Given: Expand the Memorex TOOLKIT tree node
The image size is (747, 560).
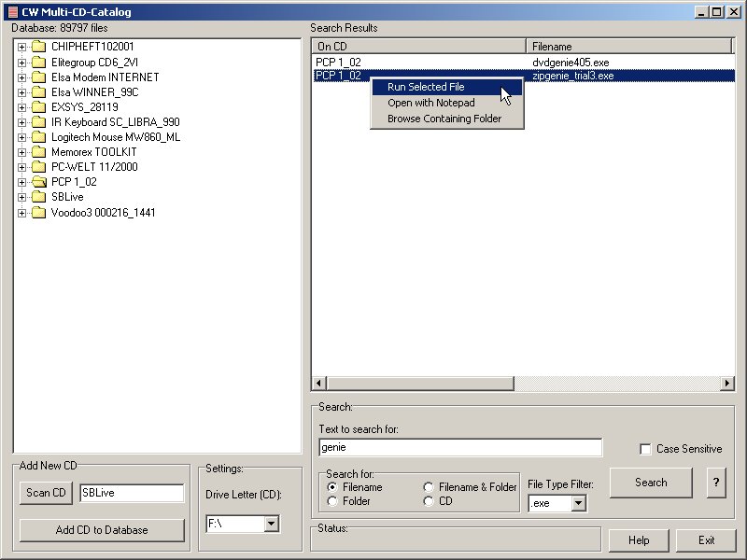Looking at the screenshot, I should (21, 152).
